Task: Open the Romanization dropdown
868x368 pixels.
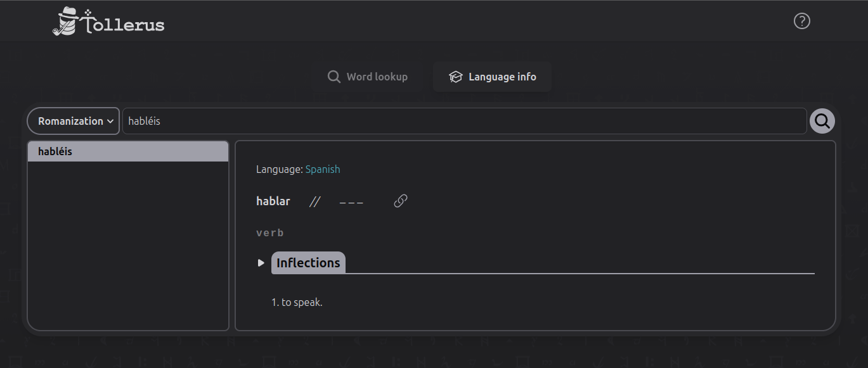Action: [x=73, y=120]
